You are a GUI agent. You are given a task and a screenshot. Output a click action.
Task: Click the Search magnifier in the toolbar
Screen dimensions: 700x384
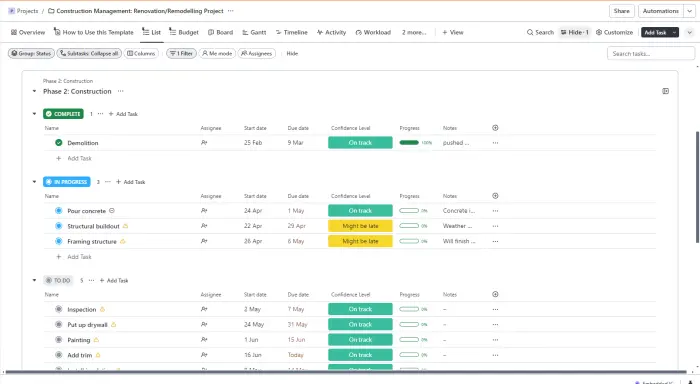[x=530, y=33]
